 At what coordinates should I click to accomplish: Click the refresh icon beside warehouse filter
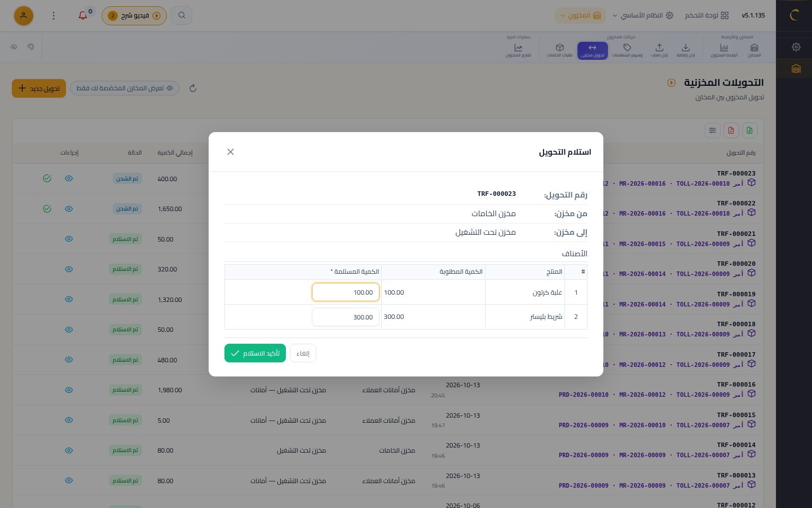(x=193, y=88)
